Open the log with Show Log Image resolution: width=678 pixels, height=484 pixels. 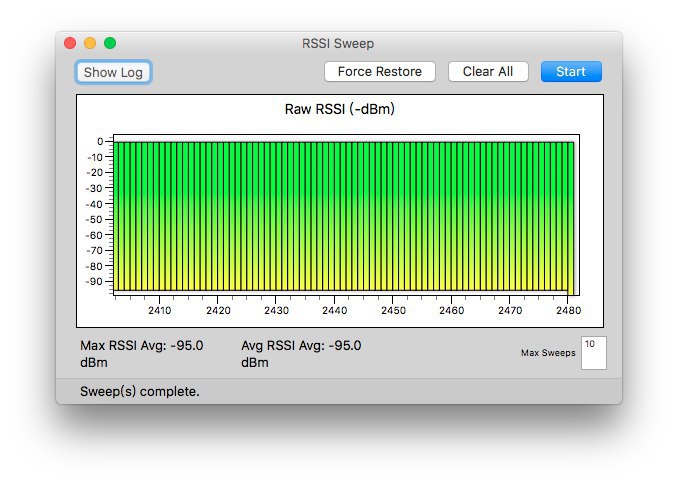(113, 72)
